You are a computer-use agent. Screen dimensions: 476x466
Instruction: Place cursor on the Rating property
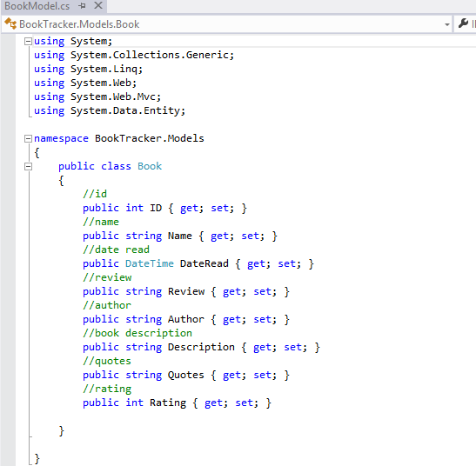click(168, 403)
